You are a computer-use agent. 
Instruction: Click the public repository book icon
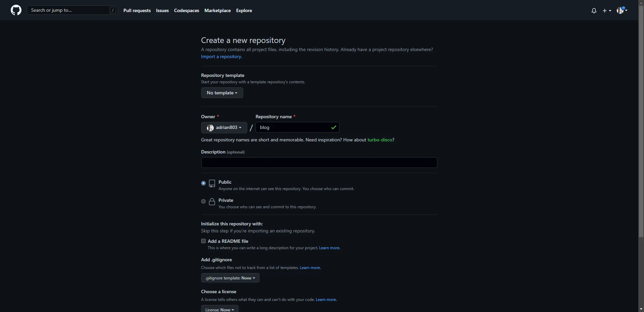(212, 183)
